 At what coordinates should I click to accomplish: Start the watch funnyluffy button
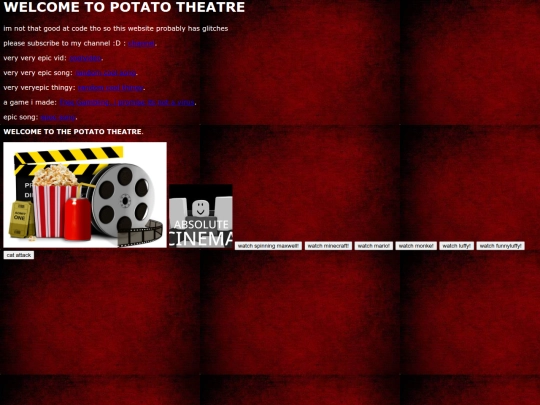click(x=500, y=246)
